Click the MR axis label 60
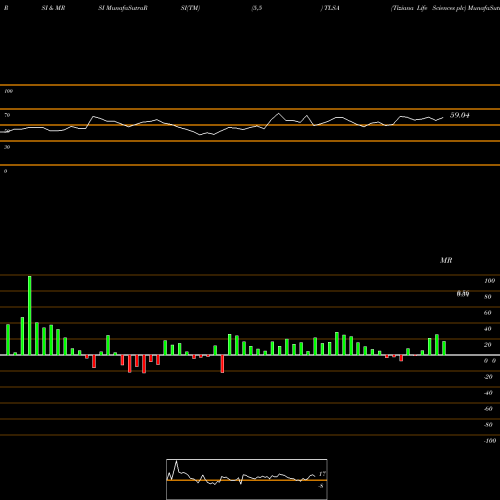This screenshot has width=500, height=500. pyautogui.click(x=487, y=313)
